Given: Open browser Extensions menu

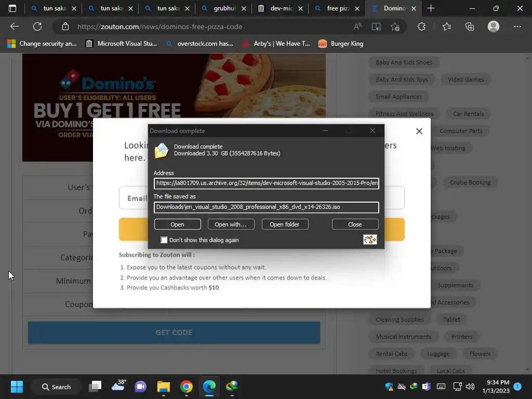Looking at the screenshot, I should tap(421, 26).
